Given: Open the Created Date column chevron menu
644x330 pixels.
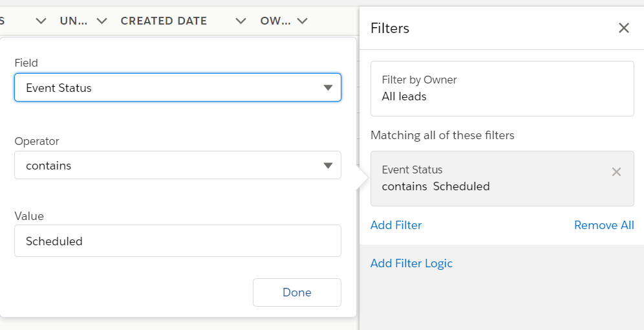Looking at the screenshot, I should 241,21.
